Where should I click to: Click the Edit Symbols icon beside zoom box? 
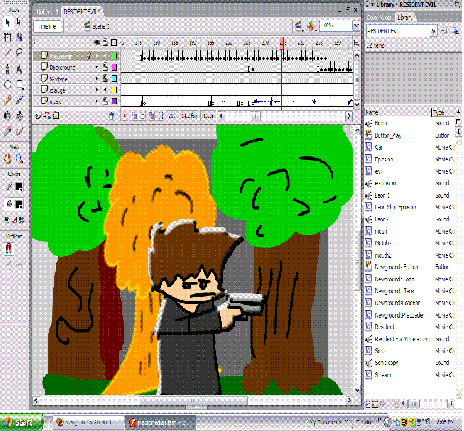tap(311, 26)
